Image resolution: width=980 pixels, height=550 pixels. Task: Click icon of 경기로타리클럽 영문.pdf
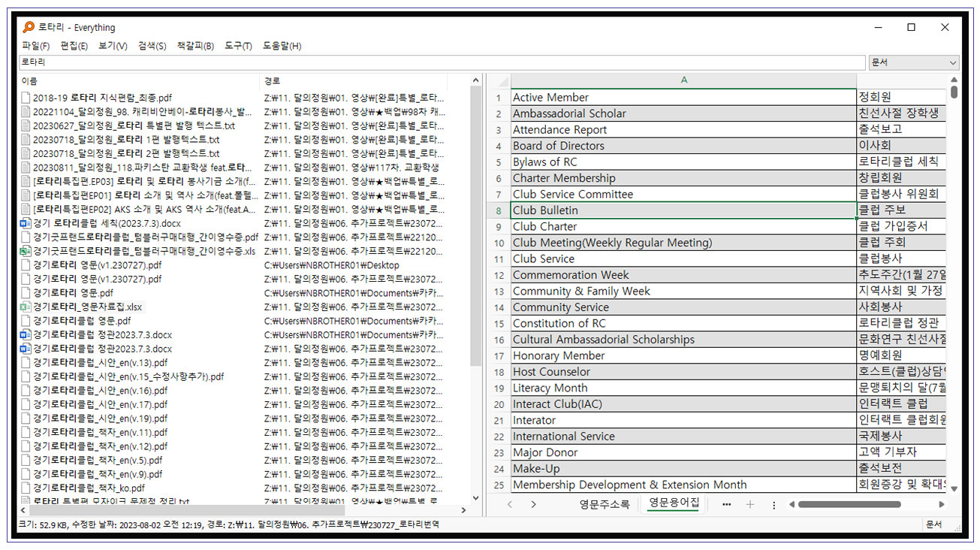click(26, 320)
